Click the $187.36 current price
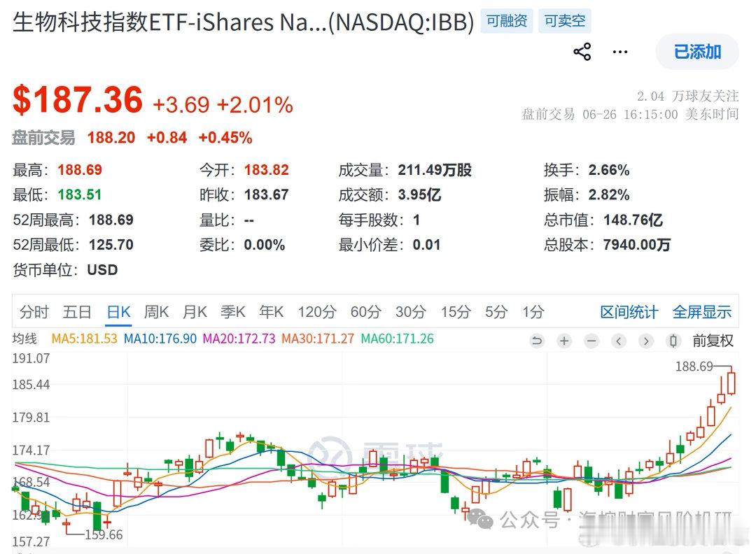The image size is (756, 554). pyautogui.click(x=78, y=100)
